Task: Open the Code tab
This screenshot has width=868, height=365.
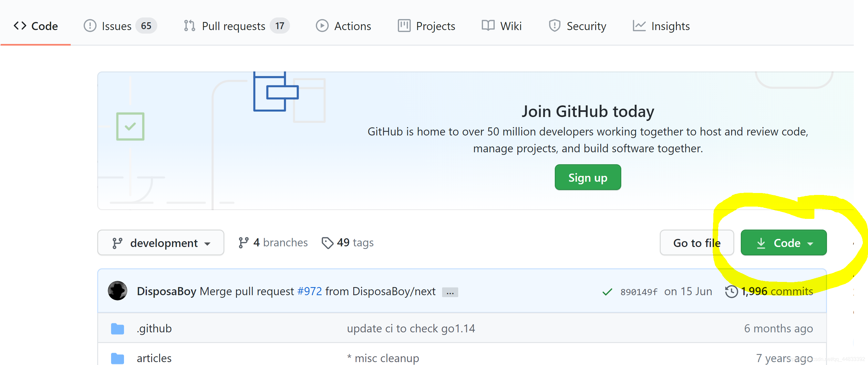Action: click(36, 26)
